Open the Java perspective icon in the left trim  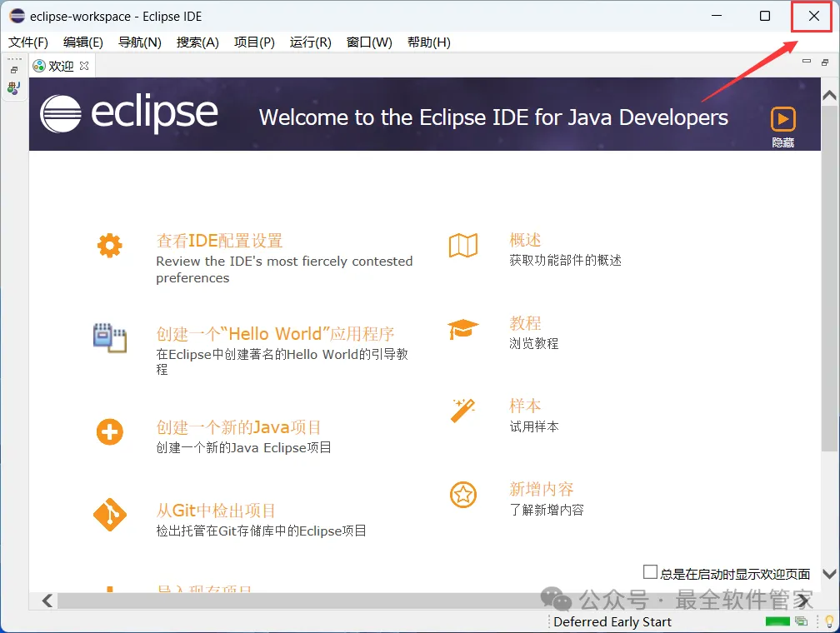coord(14,87)
